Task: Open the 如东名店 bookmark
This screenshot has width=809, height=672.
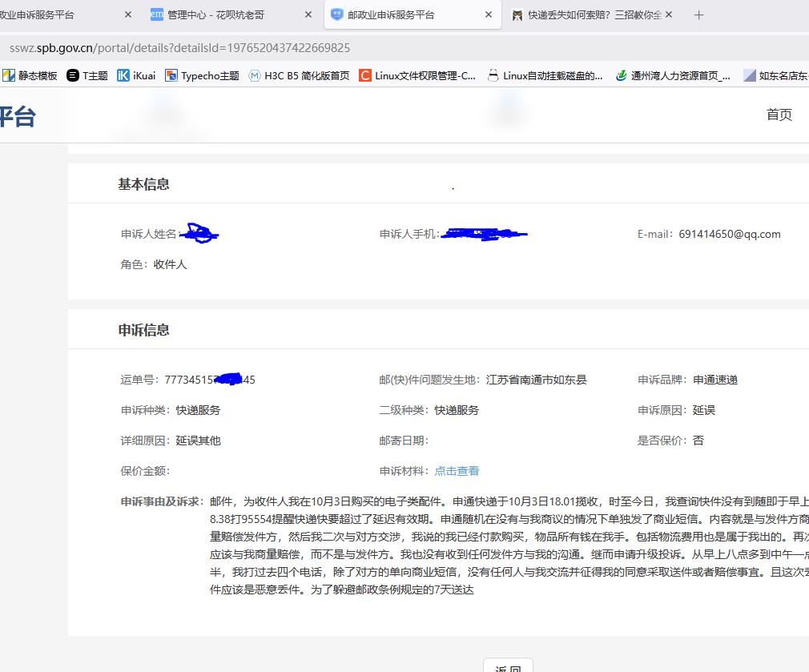Action: point(775,76)
